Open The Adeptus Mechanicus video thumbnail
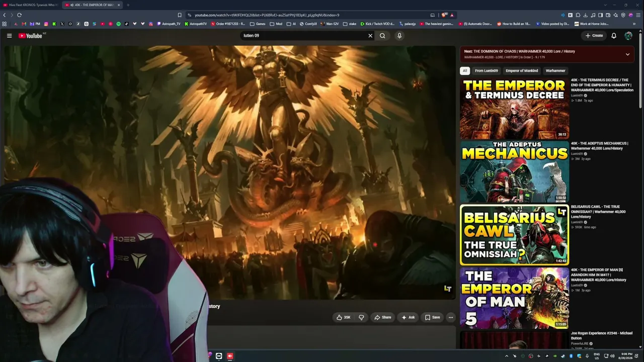This screenshot has width=644, height=362. tap(514, 172)
